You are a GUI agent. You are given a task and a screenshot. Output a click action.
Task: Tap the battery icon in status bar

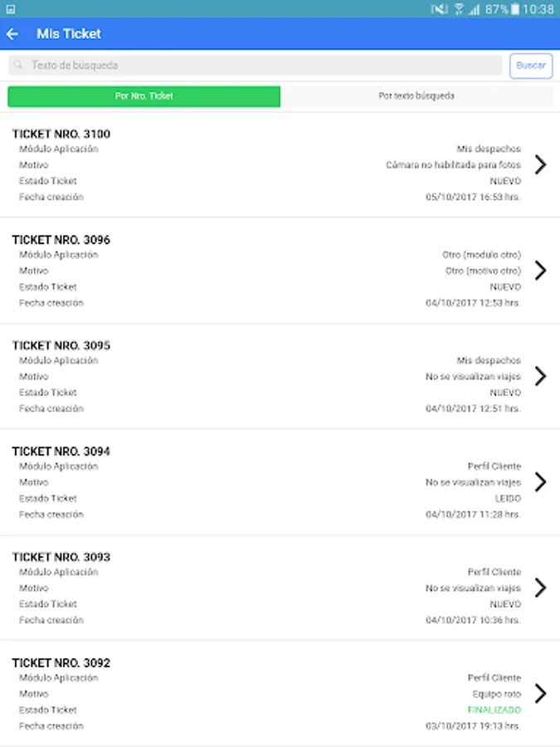[516, 9]
